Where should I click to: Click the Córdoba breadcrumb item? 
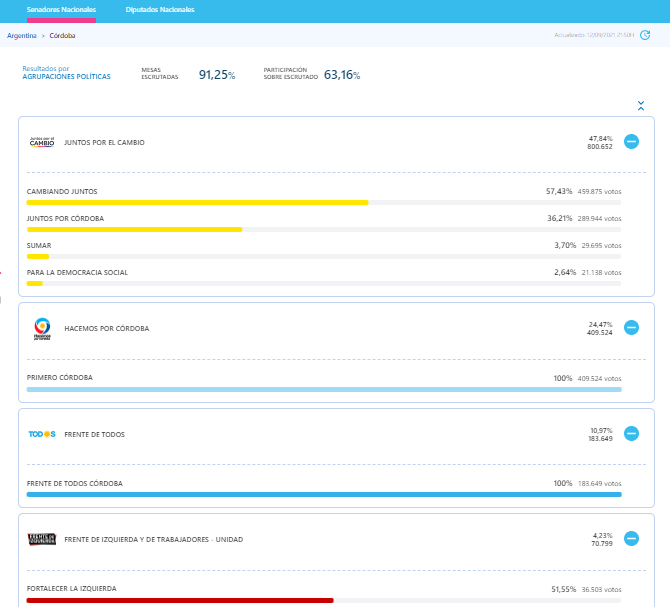point(62,35)
